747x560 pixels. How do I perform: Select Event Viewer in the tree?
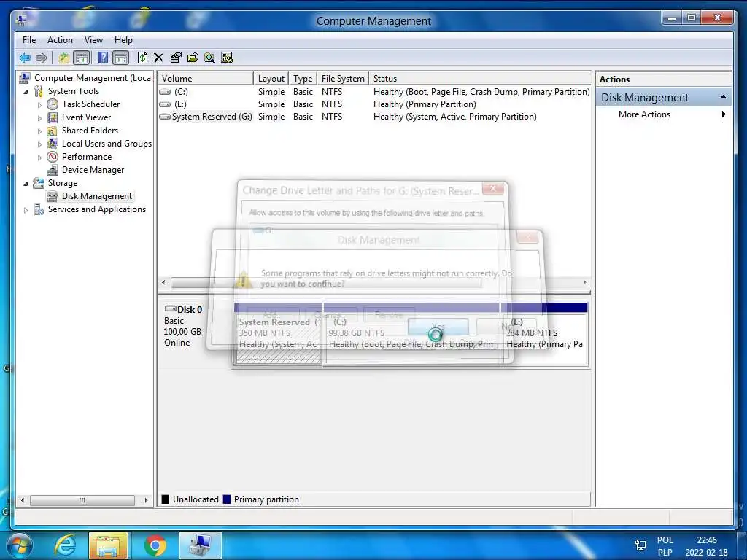[86, 117]
